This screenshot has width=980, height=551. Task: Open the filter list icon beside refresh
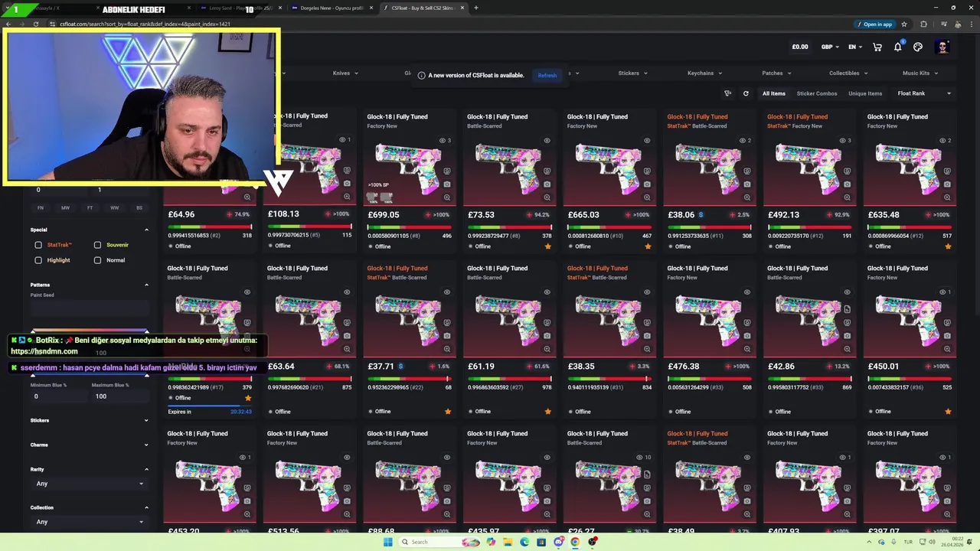tap(727, 93)
